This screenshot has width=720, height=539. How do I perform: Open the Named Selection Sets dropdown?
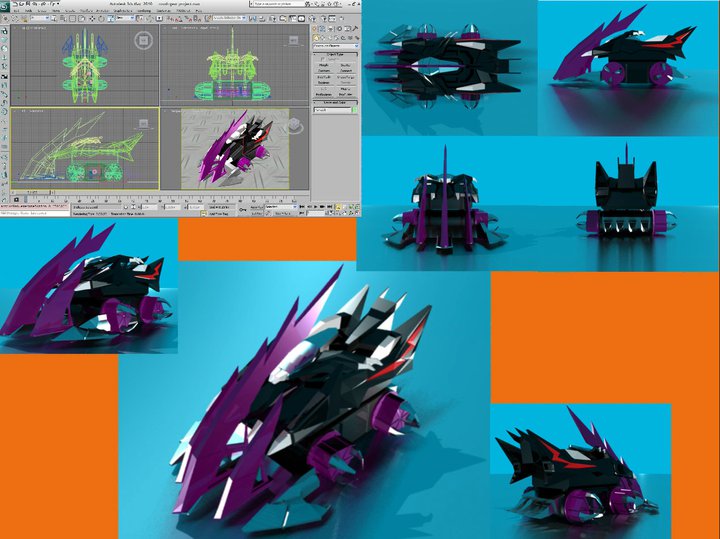[x=229, y=18]
